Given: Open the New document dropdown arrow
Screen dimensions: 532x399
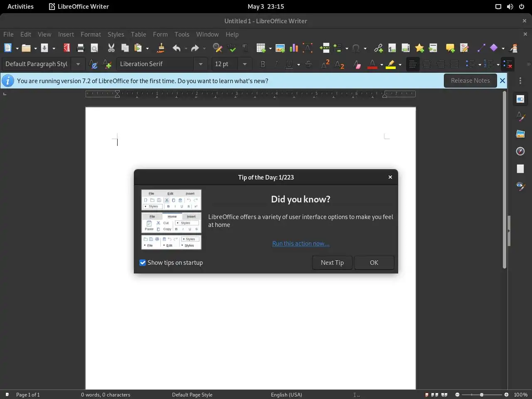Looking at the screenshot, I should coord(17,48).
